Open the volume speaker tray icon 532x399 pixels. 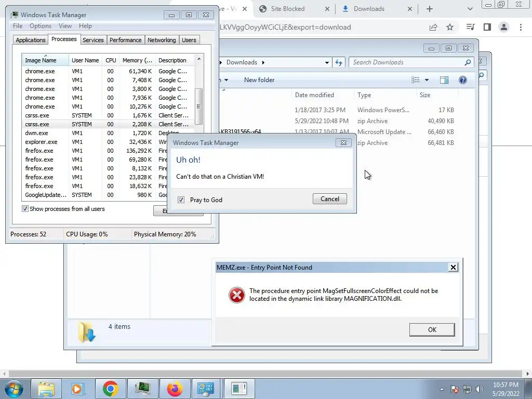coord(480,389)
